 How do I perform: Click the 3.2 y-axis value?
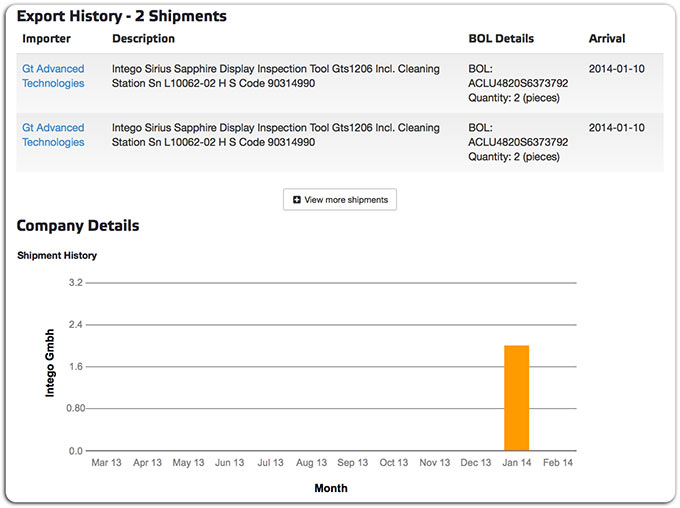(75, 283)
